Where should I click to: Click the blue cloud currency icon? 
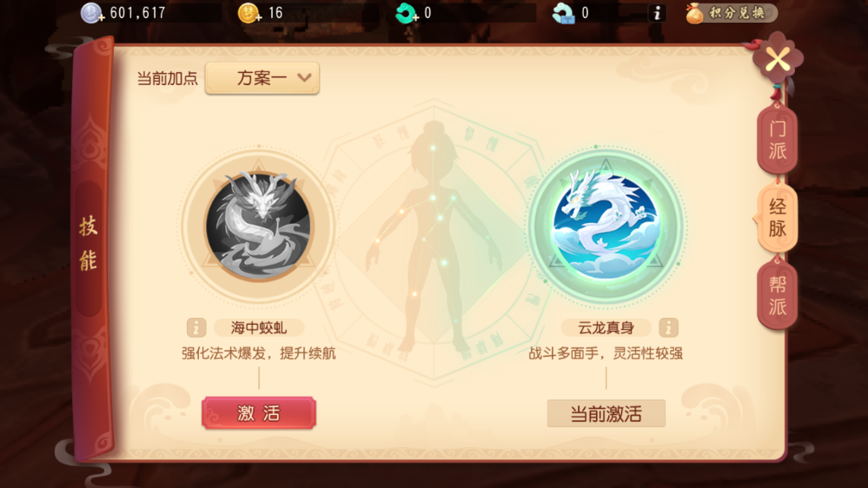click(x=563, y=13)
